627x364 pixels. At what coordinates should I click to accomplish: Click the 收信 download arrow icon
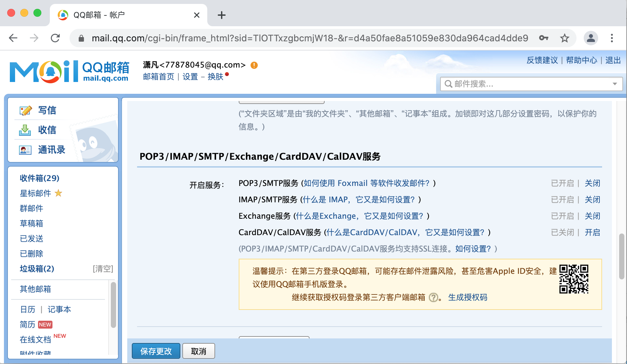tap(25, 130)
